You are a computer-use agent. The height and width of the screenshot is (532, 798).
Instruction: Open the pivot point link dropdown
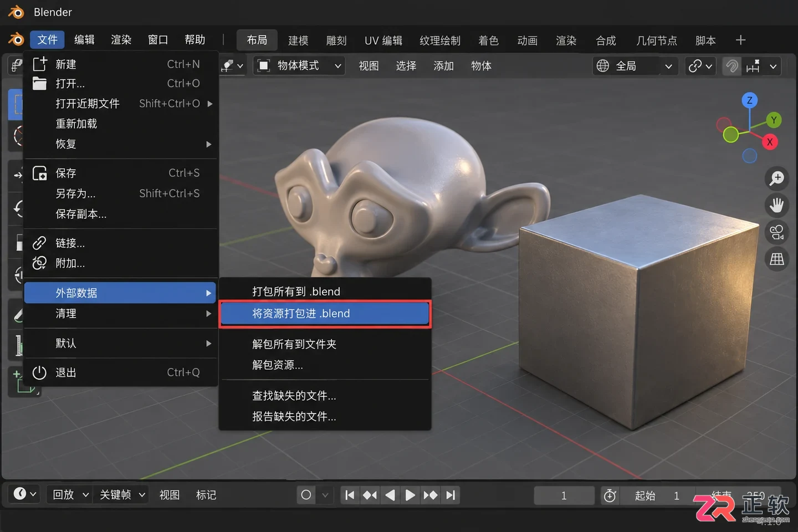(700, 66)
